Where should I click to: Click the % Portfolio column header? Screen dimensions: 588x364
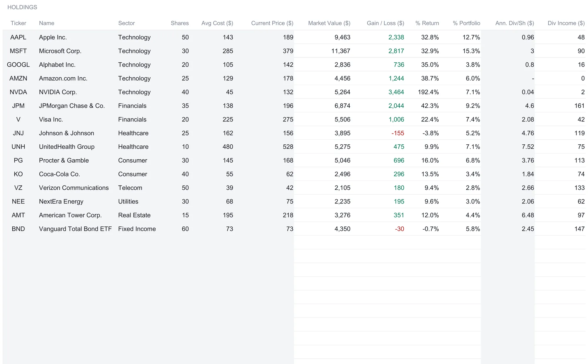(x=466, y=23)
